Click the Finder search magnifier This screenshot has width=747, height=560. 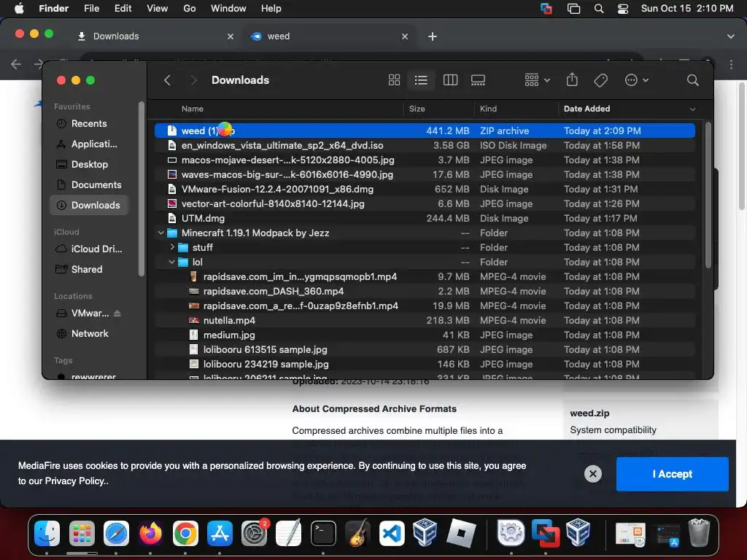pyautogui.click(x=693, y=80)
